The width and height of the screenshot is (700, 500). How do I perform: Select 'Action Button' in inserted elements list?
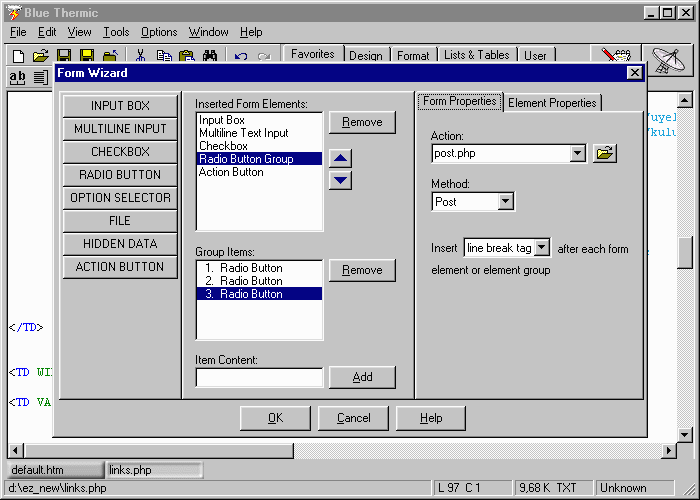coord(259,172)
